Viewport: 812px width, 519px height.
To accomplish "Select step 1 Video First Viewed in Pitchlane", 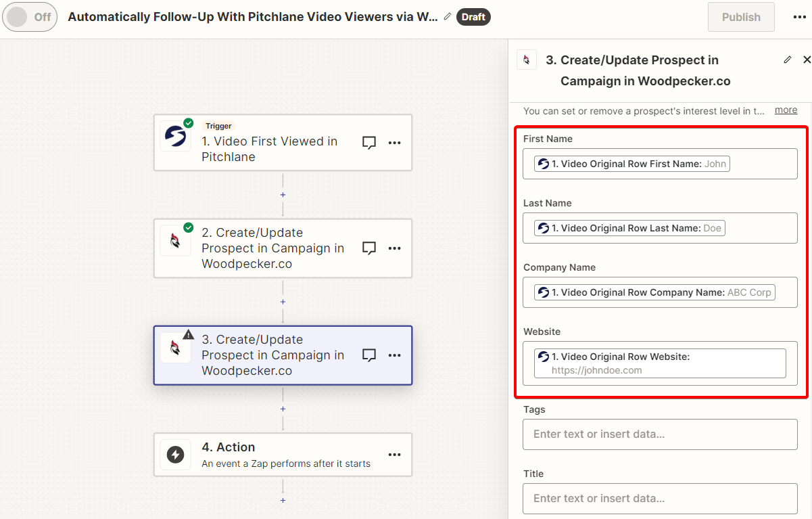I will 283,142.
